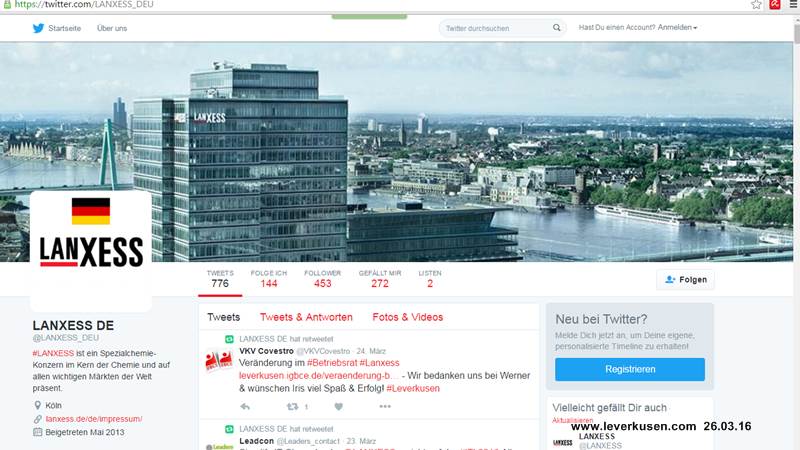Open the Tweets count 776
The width and height of the screenshot is (800, 450).
coord(220,279)
